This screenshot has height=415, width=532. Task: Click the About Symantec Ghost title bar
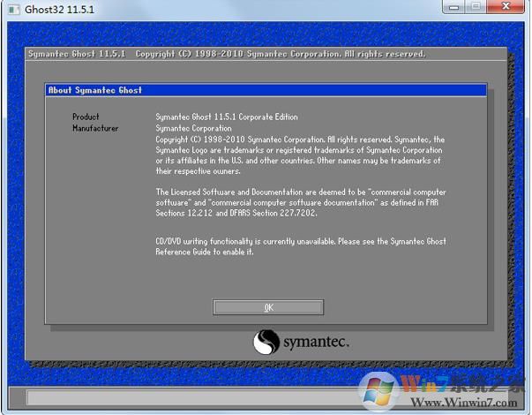(265, 90)
